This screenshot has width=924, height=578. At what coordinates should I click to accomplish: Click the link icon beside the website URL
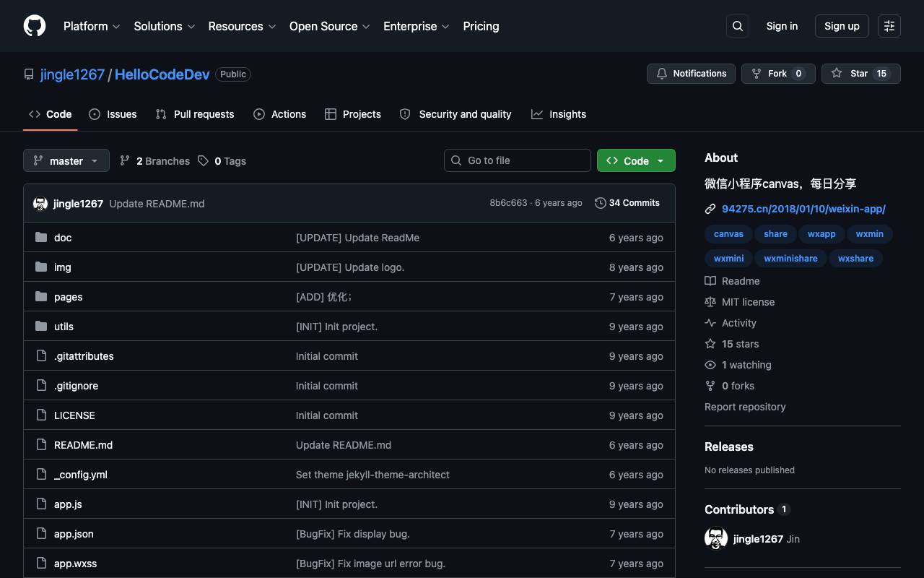[x=710, y=209]
